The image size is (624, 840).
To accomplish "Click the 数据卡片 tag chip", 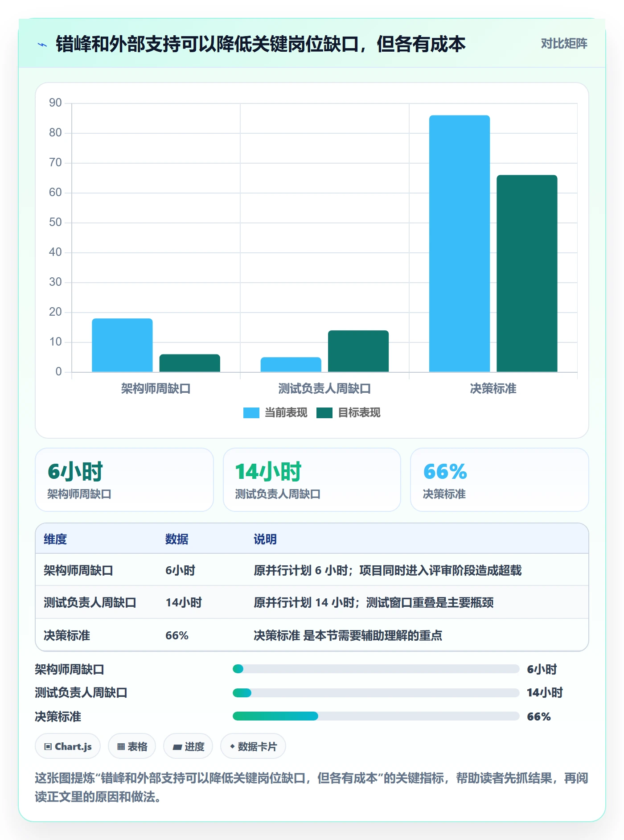I will pyautogui.click(x=253, y=746).
